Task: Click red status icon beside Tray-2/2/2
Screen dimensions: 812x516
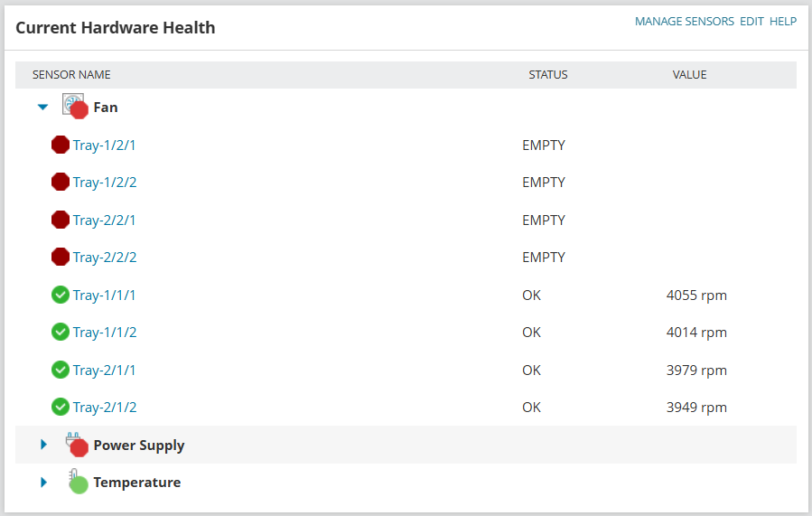Action: tap(61, 257)
